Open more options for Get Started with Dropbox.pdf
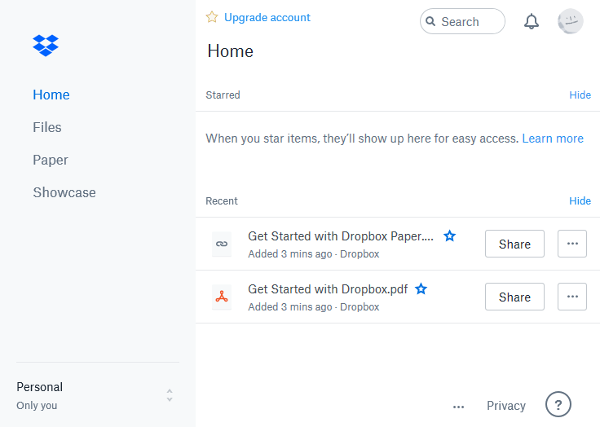Viewport: 600px width, 427px height. click(x=572, y=297)
